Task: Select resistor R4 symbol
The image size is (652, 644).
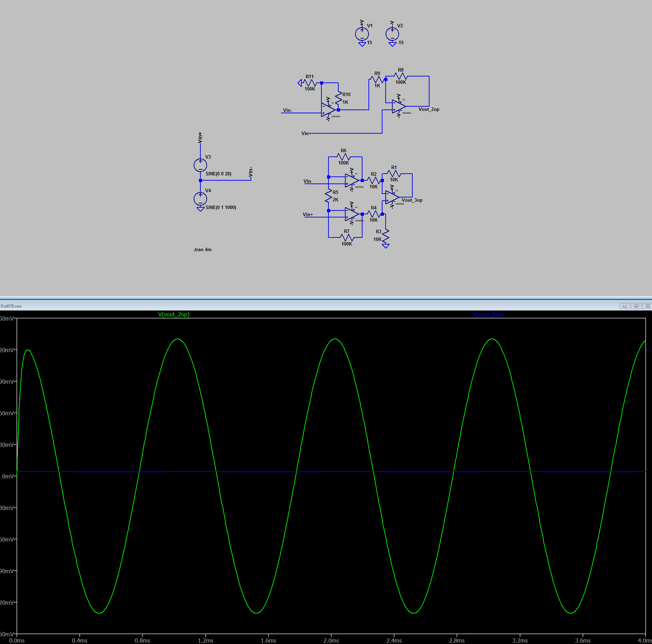Action: coord(374,214)
